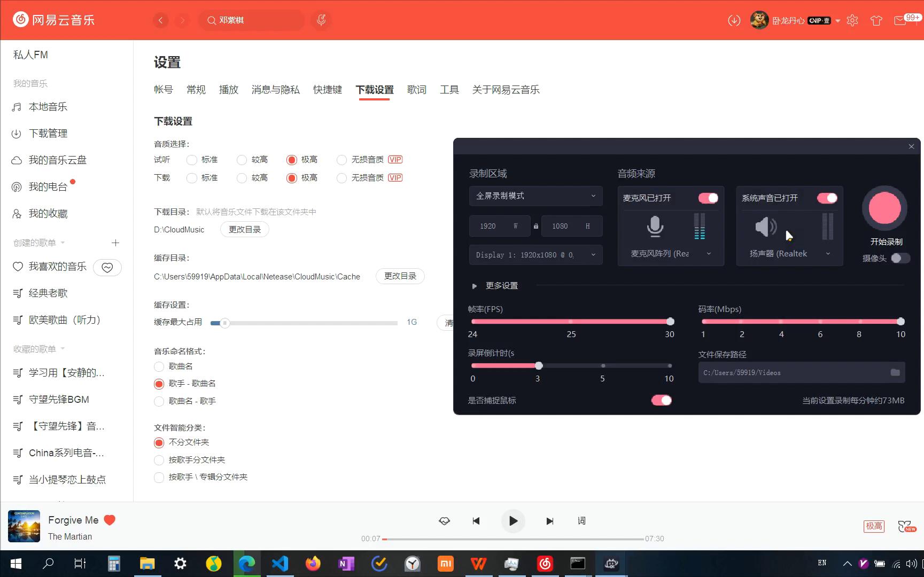
Task: Open 本地音乐 in the sidebar
Action: (48, 106)
